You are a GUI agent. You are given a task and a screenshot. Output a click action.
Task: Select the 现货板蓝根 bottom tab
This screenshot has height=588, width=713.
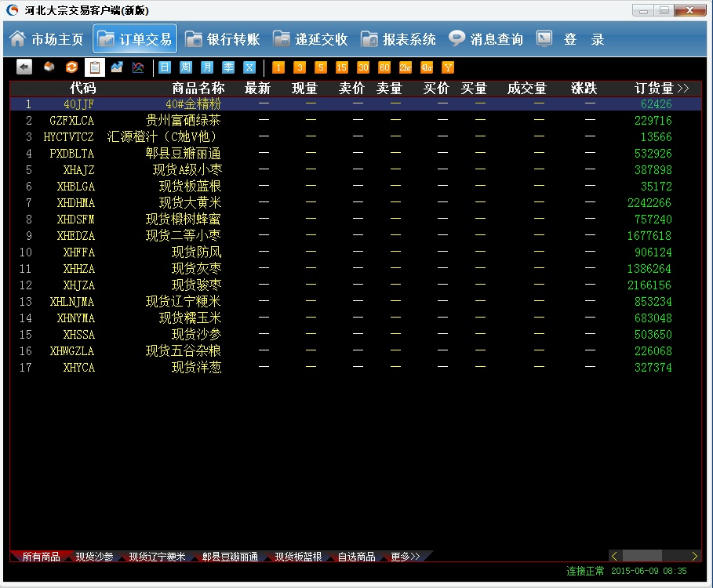point(298,557)
